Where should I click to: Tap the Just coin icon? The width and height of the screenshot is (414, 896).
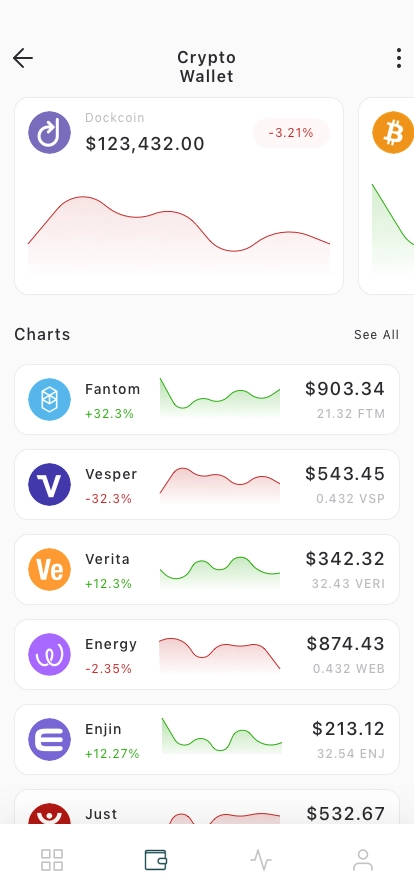click(x=50, y=813)
